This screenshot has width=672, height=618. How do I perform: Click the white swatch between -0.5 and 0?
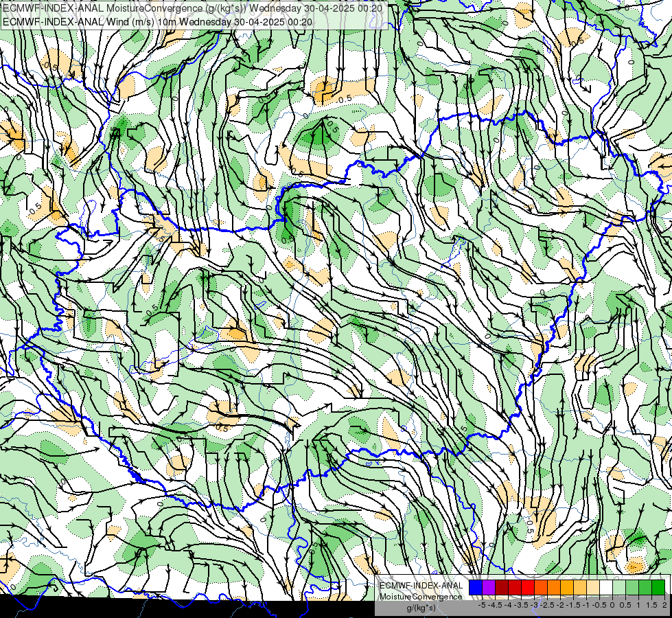tap(606, 587)
